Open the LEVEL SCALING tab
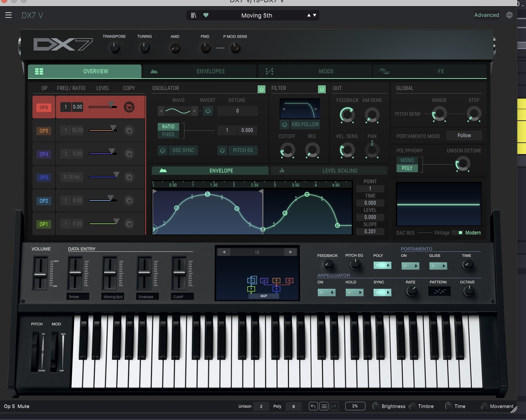The image size is (526, 420). coord(329,171)
